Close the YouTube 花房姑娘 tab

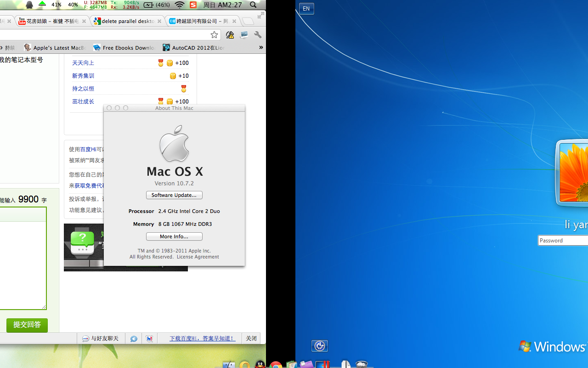point(84,21)
